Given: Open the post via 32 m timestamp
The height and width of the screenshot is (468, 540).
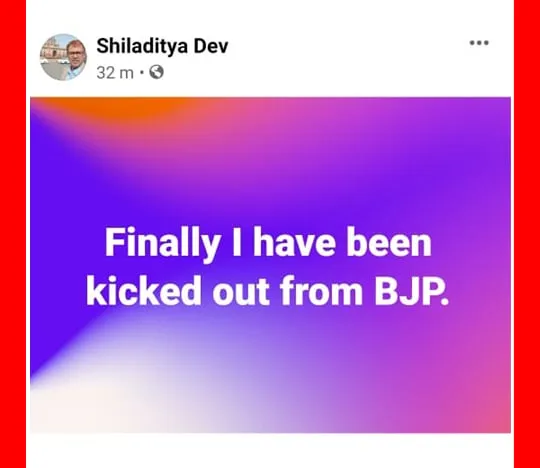Looking at the screenshot, I should click(115, 73).
